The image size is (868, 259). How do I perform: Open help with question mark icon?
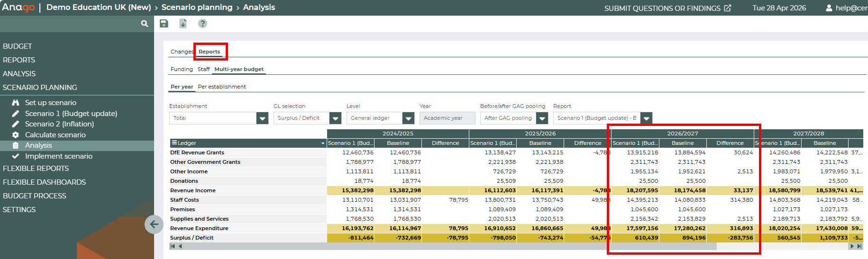click(x=202, y=24)
